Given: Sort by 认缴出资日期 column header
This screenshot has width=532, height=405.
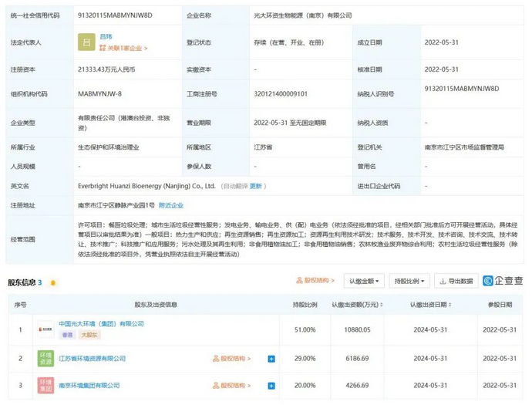Looking at the screenshot, I should (x=430, y=305).
